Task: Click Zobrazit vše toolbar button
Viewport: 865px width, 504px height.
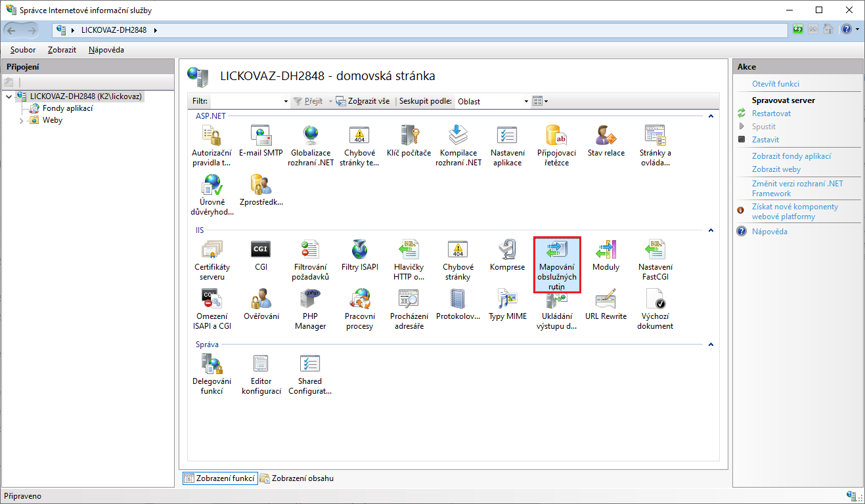Action: (363, 101)
